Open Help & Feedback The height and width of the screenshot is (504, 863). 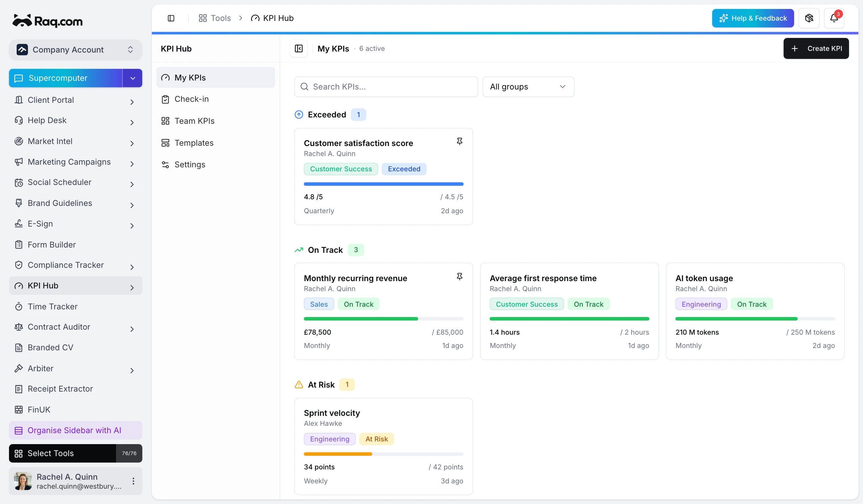click(753, 18)
